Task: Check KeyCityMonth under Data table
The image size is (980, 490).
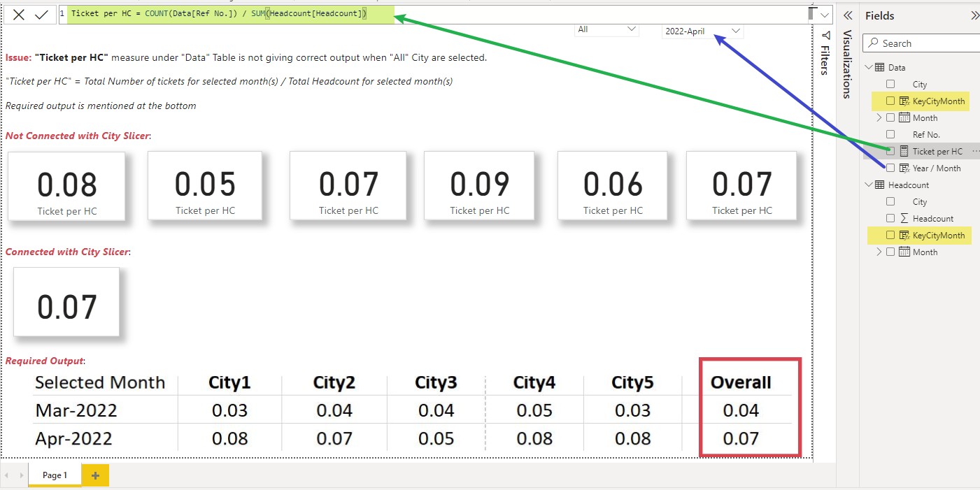Action: click(890, 101)
